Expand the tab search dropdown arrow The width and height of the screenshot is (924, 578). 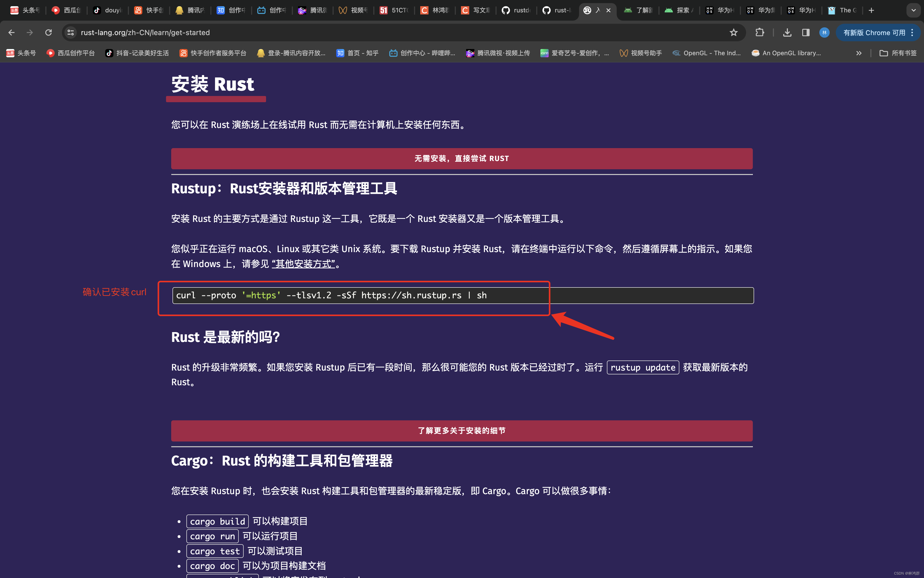(913, 10)
